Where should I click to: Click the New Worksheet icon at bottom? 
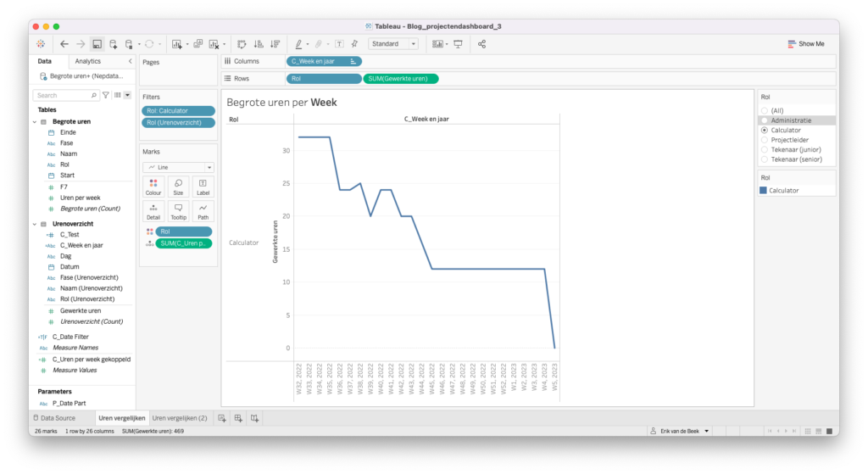[x=222, y=418]
